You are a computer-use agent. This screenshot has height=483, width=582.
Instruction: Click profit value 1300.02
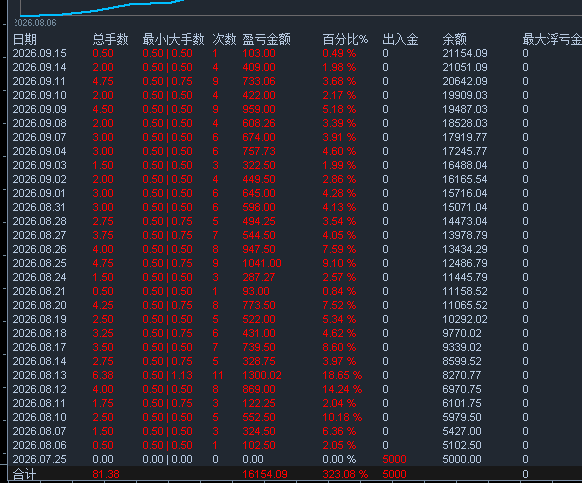pos(262,375)
